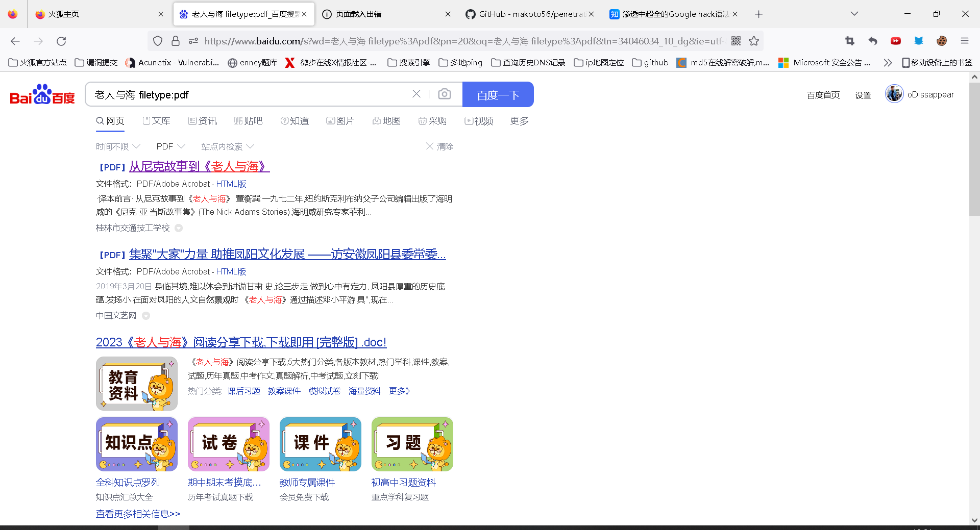The height and width of the screenshot is (530, 980).
Task: Click the bookmark star in address bar
Action: (754, 41)
